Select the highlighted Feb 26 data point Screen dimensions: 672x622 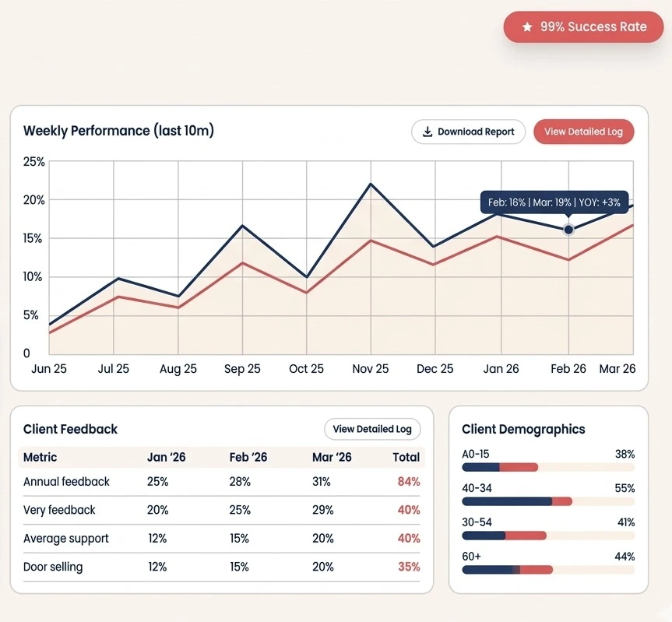(x=568, y=229)
